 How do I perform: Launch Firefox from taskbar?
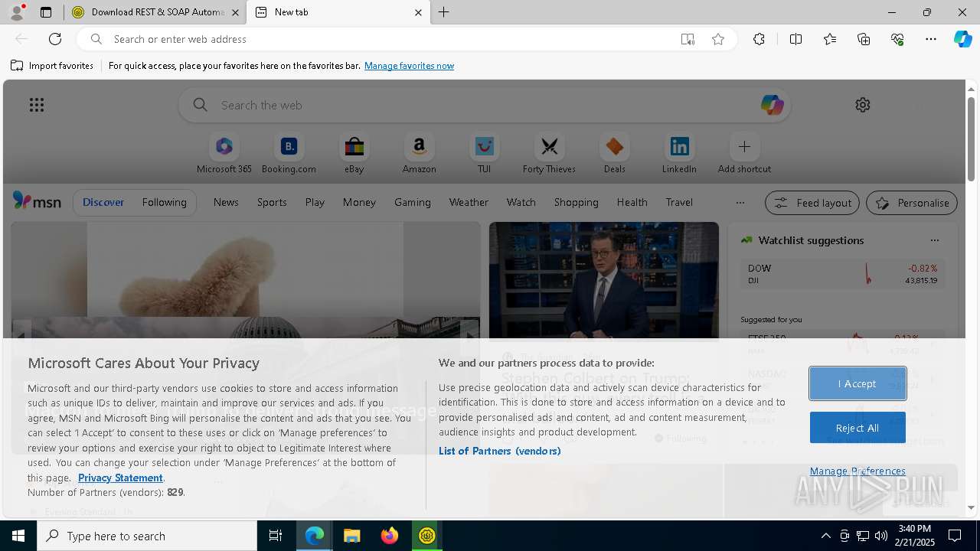click(x=389, y=536)
